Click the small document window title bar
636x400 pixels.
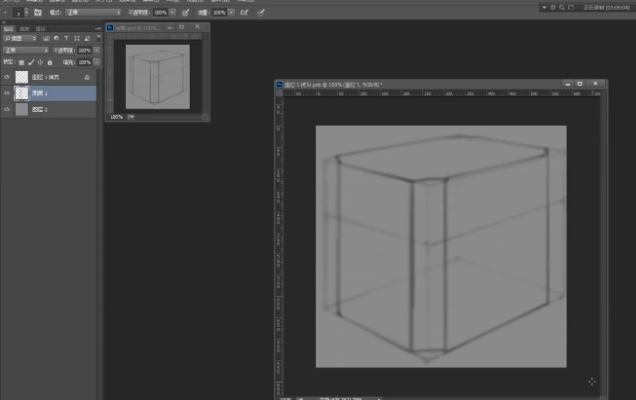click(157, 28)
